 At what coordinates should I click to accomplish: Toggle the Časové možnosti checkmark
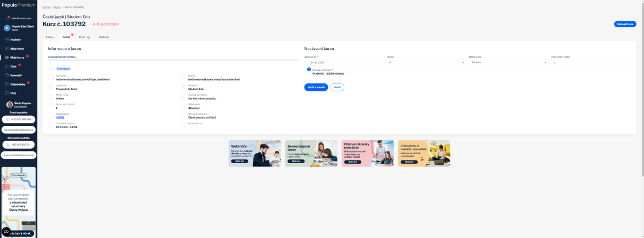pyautogui.click(x=309, y=70)
